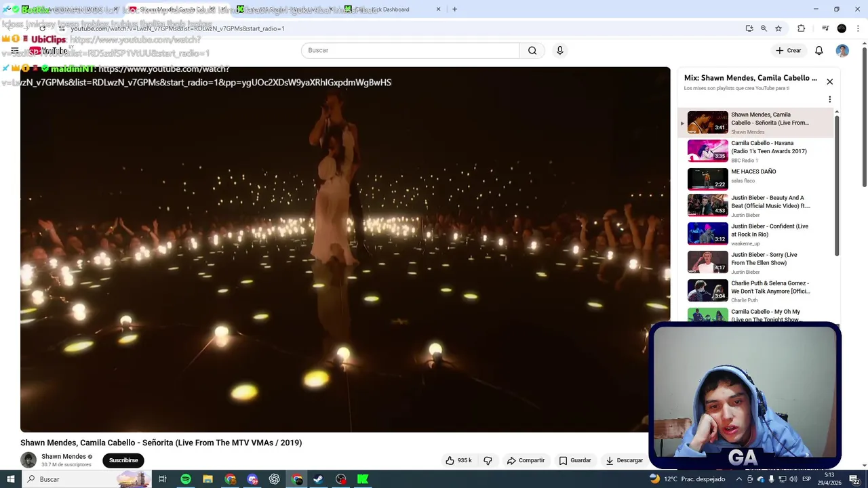This screenshot has height=488, width=868.
Task: Click the video player to pause
Action: (x=345, y=249)
